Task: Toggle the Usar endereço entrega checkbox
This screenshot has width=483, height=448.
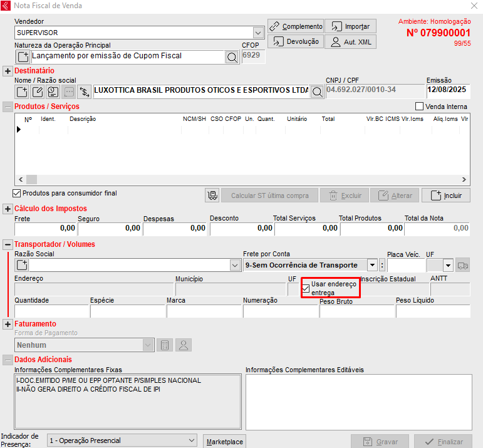Action: click(x=306, y=288)
